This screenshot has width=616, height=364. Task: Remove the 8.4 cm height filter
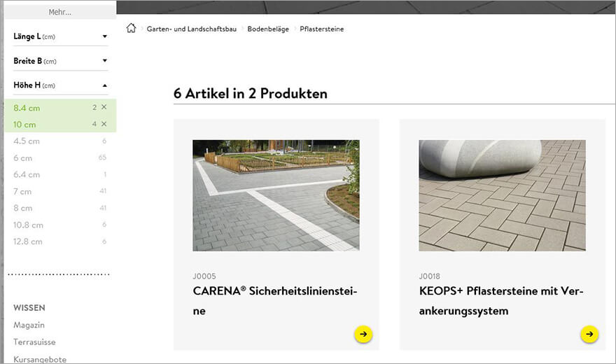click(x=104, y=107)
